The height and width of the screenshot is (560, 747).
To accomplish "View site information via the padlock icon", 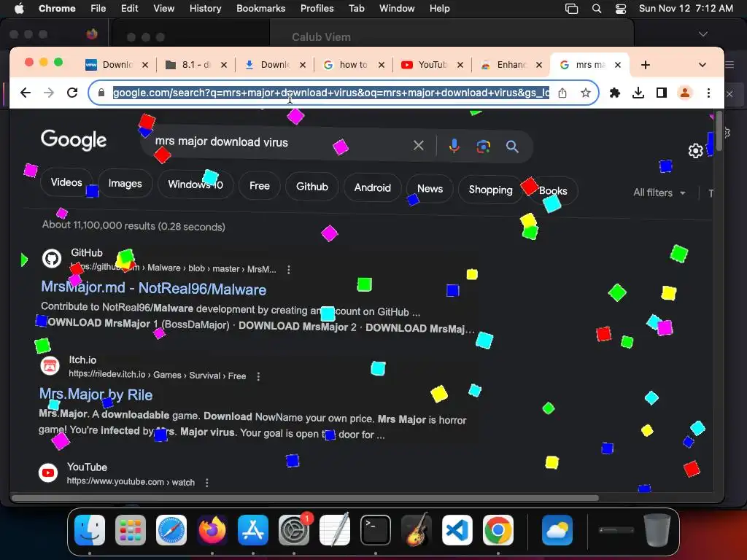I will pos(101,93).
